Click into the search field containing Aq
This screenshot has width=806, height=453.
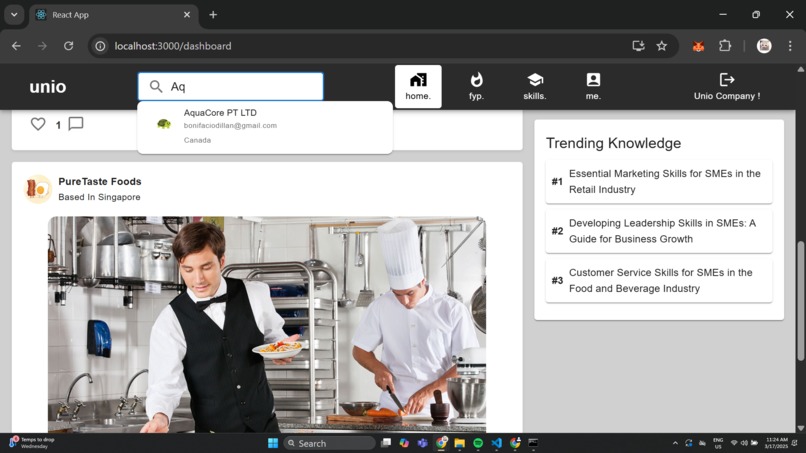(230, 86)
